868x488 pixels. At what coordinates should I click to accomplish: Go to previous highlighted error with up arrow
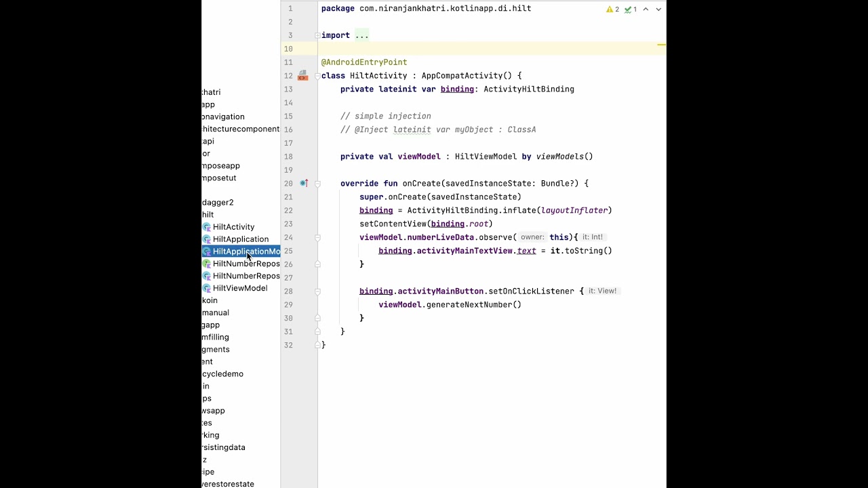point(646,9)
